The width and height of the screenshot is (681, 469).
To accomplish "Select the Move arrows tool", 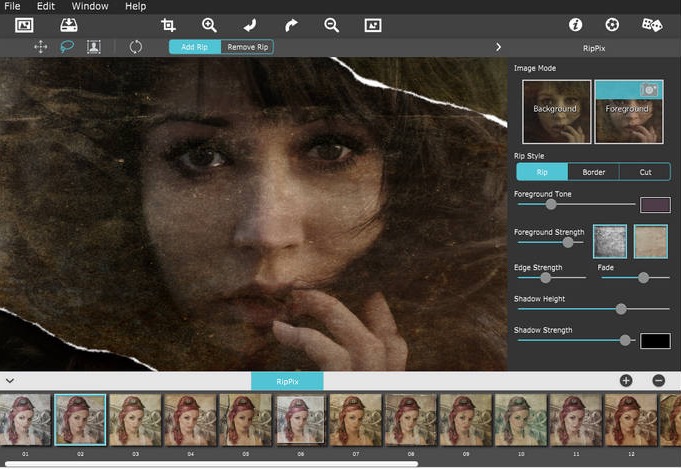I will tap(41, 46).
